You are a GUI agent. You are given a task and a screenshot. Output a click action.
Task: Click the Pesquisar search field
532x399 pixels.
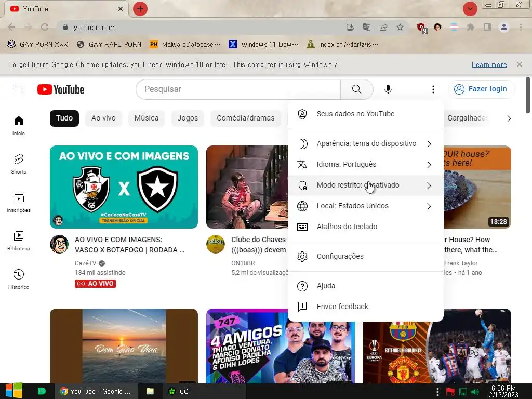tap(238, 89)
